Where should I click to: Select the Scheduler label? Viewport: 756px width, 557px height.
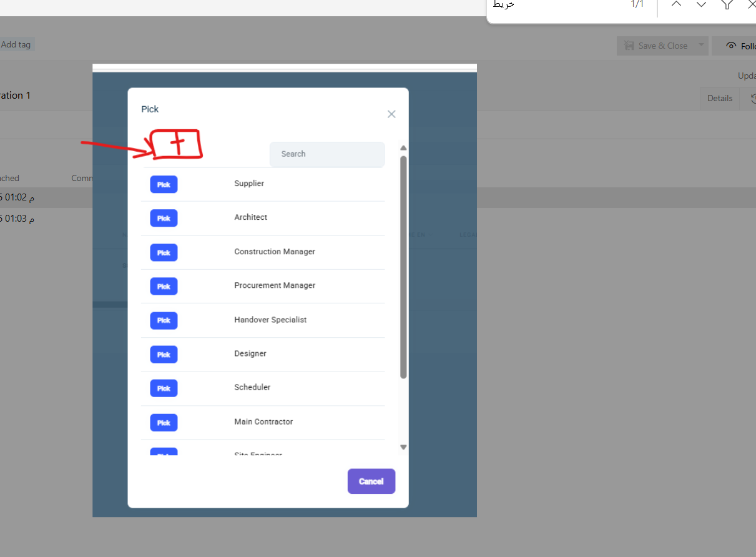click(252, 387)
